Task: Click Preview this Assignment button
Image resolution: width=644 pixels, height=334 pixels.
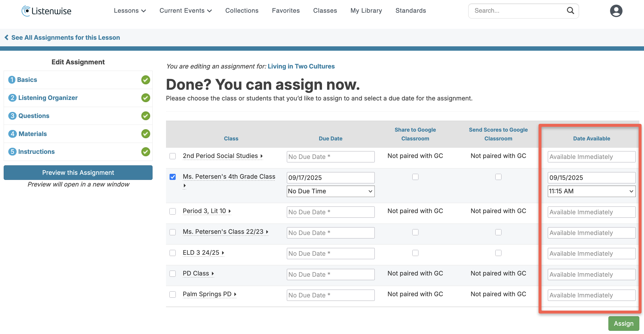Action: [x=78, y=173]
